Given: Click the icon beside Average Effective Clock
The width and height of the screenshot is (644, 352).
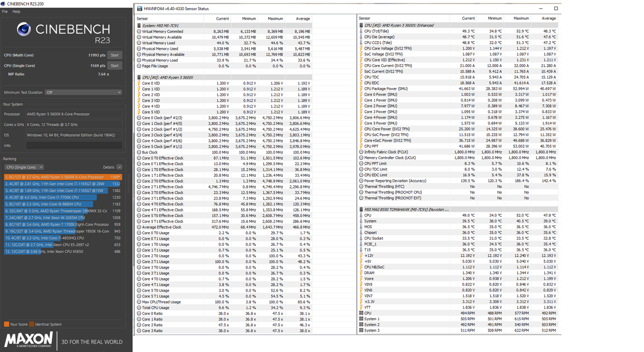Looking at the screenshot, I should [139, 227].
